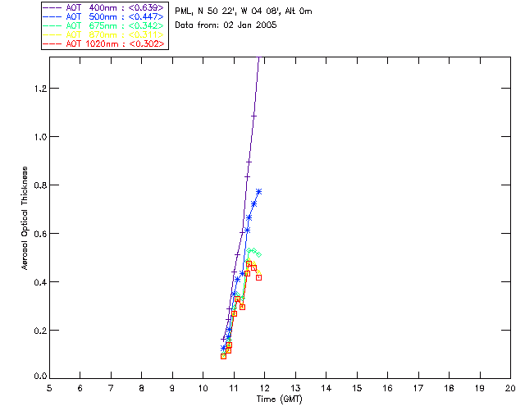Click the 0.2 y-axis tick label
Viewport: 525px width, 420px height.
(40, 331)
